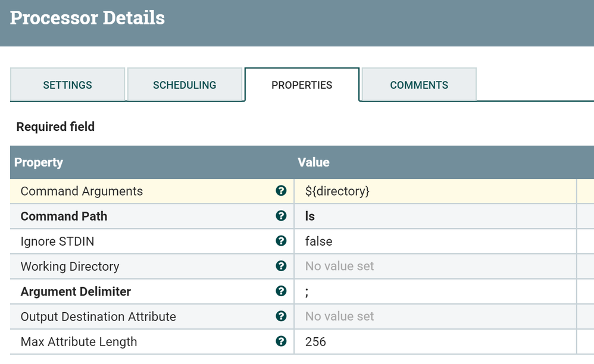594x364 pixels.
Task: Click Max Attribute Length help icon
Action: [x=281, y=341]
